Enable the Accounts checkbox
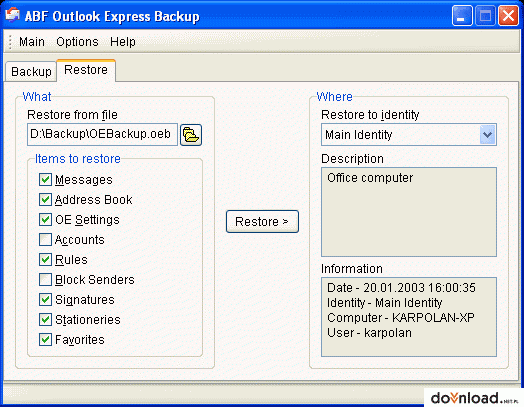Screen dimensions: 524x407 [x=45, y=240]
